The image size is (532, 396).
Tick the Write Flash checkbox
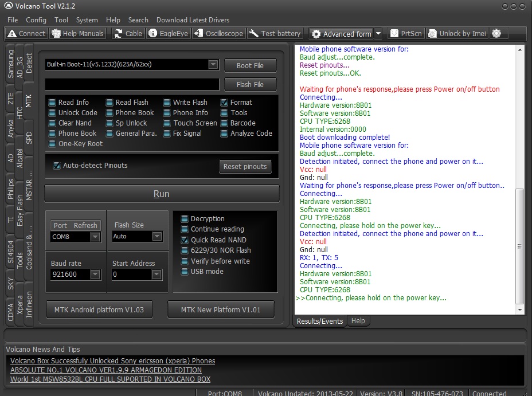167,103
